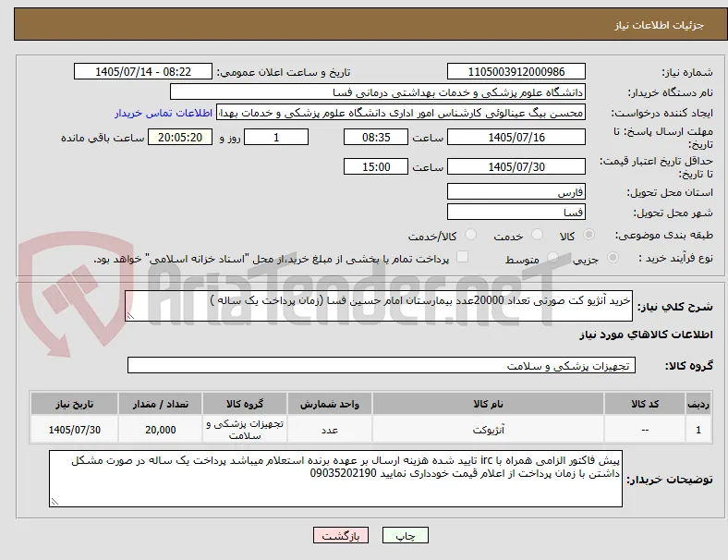728x560 pixels.
Task: Click the price validity time 15:00
Action: pos(376,166)
